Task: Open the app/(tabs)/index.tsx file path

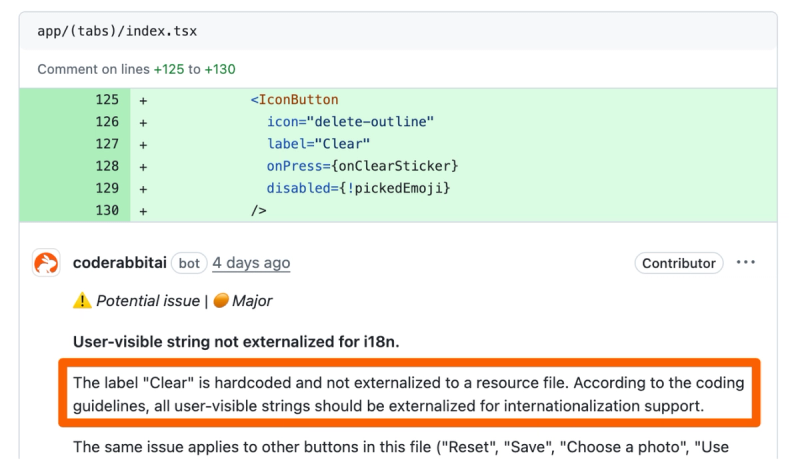Action: point(117,31)
